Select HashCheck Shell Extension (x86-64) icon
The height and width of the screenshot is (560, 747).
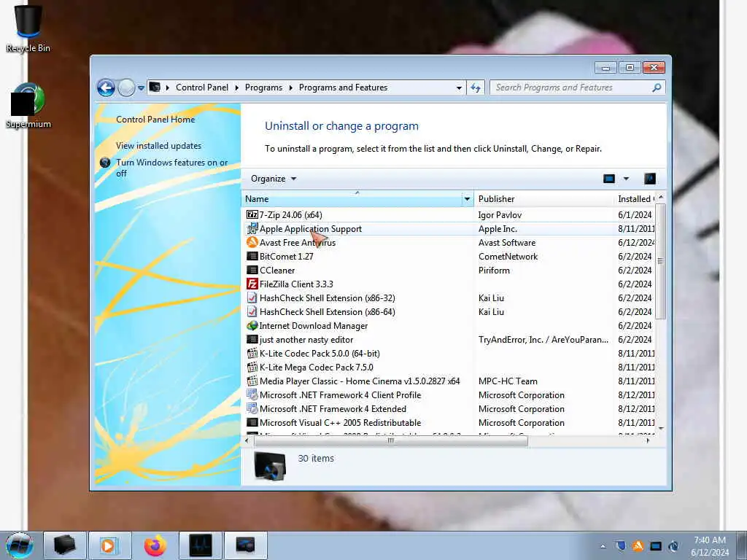click(252, 312)
